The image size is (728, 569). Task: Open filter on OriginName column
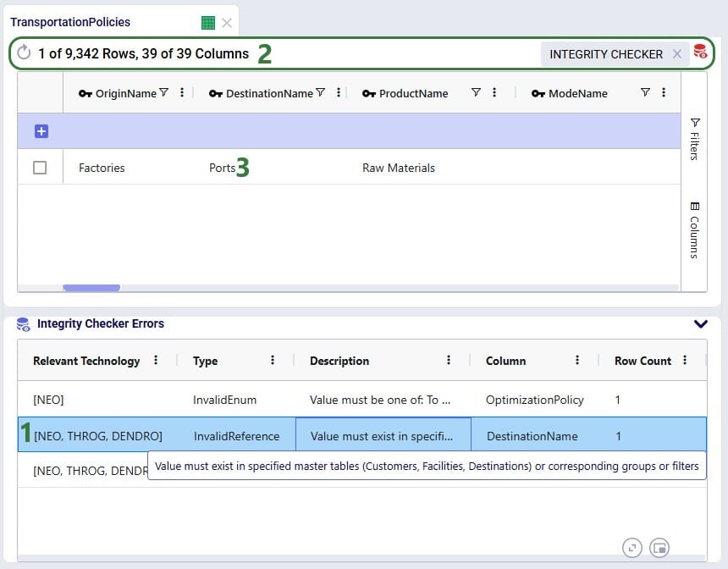[164, 93]
